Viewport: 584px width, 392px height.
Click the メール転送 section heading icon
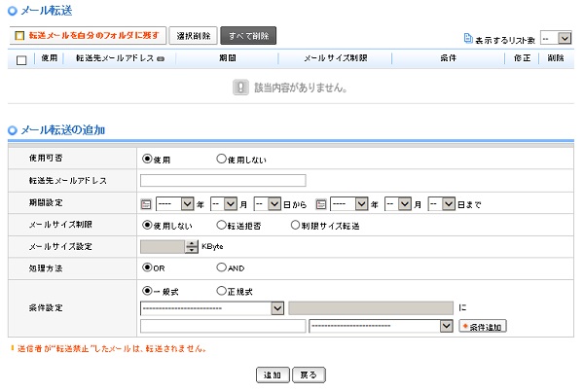click(x=12, y=10)
